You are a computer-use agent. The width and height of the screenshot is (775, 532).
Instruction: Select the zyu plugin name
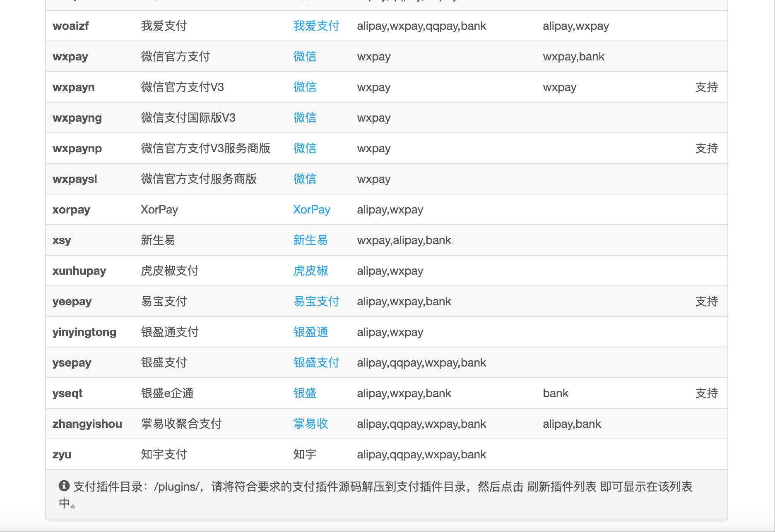62,455
